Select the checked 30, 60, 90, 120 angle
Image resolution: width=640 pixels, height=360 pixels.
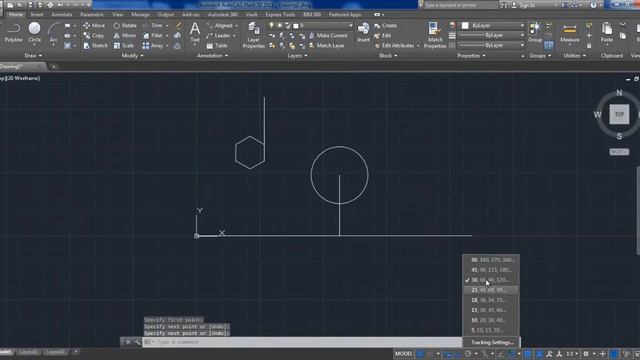coord(491,280)
